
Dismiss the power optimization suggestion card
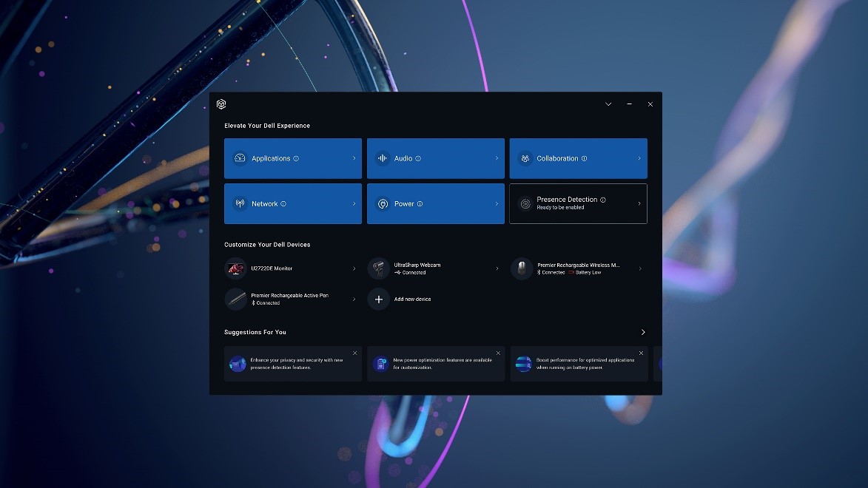[498, 353]
